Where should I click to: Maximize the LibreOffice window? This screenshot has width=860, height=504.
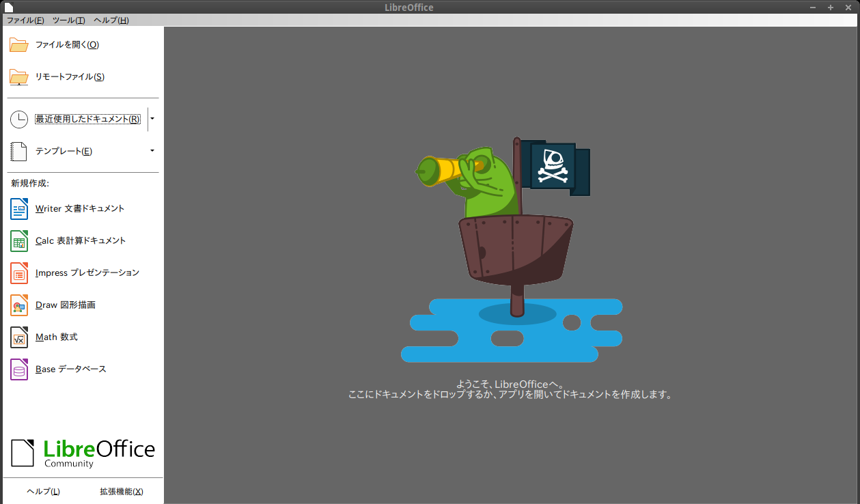[x=831, y=7]
